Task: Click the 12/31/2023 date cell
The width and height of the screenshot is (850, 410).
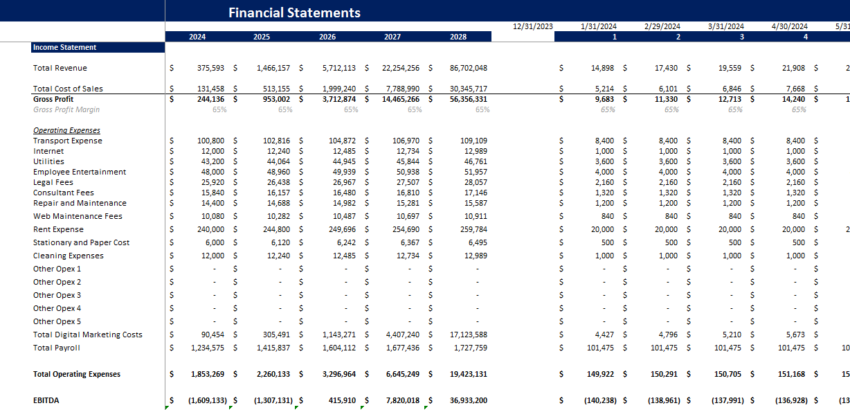Action: [533, 26]
